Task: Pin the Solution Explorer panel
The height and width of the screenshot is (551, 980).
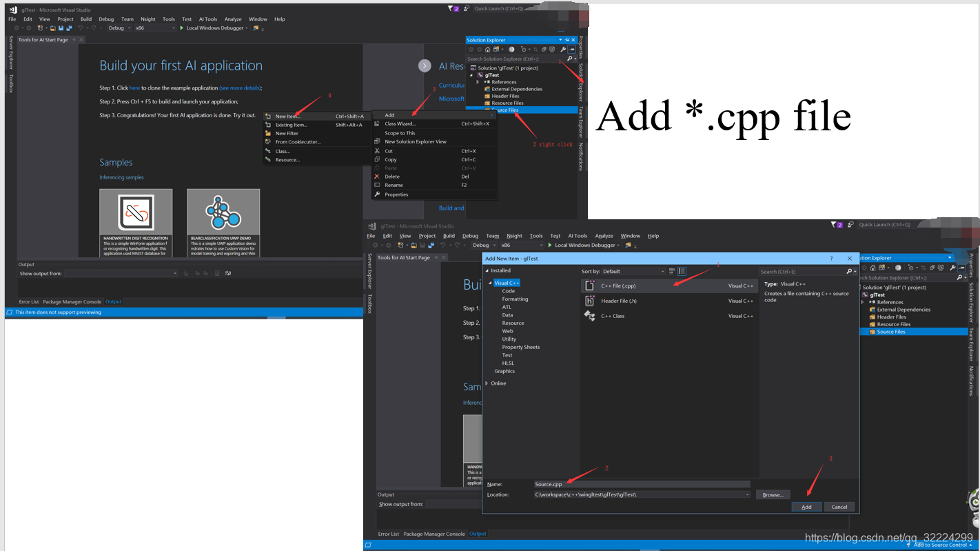Action: 567,40
